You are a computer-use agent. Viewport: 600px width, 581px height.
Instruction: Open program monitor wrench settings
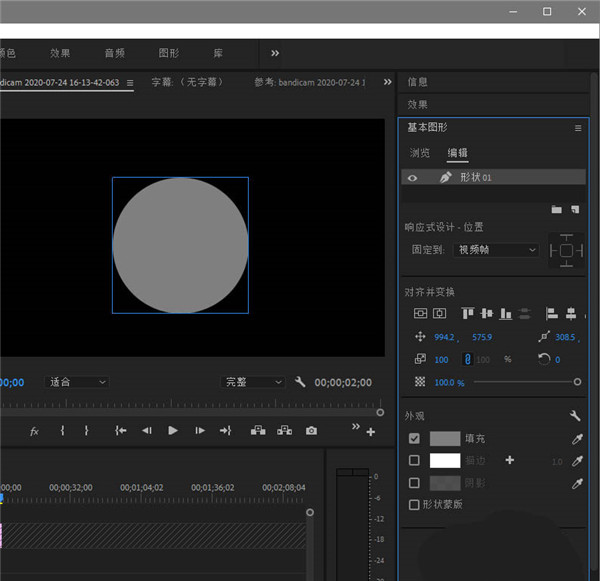301,382
